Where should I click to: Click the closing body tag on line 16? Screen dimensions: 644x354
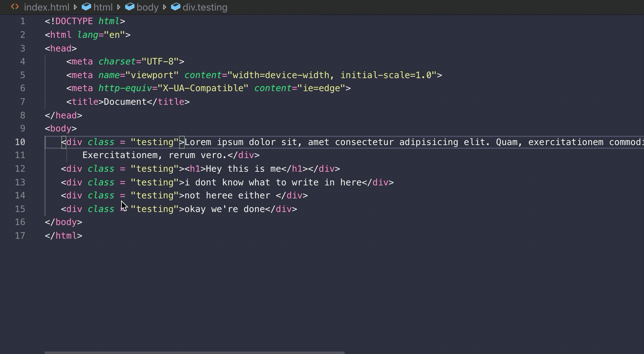pyautogui.click(x=64, y=222)
